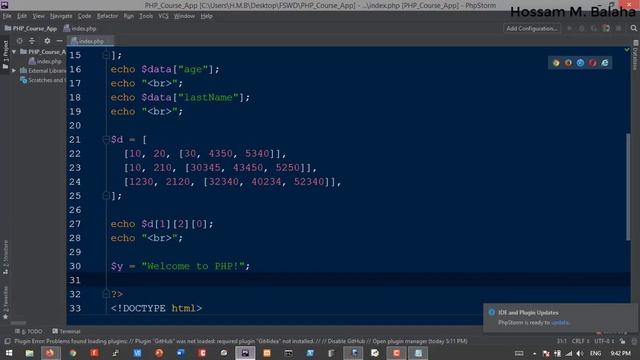The image size is (640, 360).
Task: Fold the $d array at line 21
Action: [x=106, y=140]
